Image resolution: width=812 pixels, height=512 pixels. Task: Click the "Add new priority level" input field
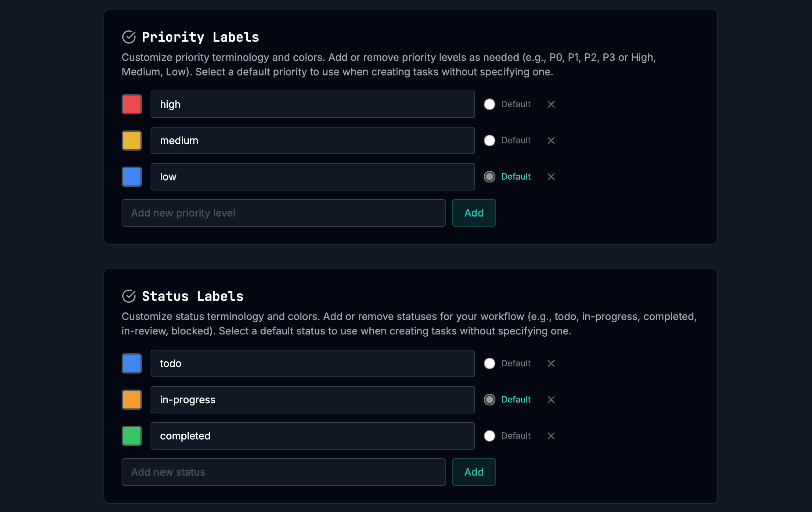(284, 213)
